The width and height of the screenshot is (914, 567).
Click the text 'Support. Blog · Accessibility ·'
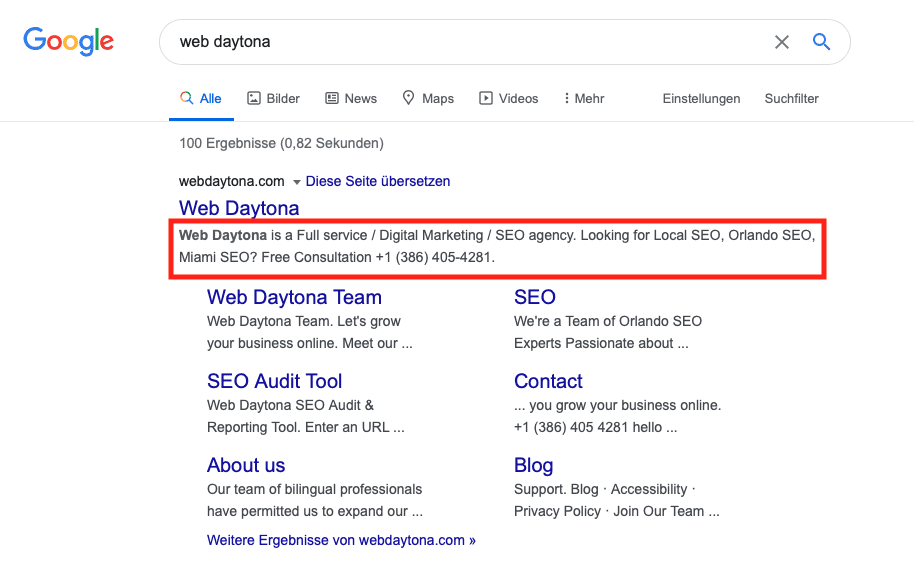coord(604,489)
